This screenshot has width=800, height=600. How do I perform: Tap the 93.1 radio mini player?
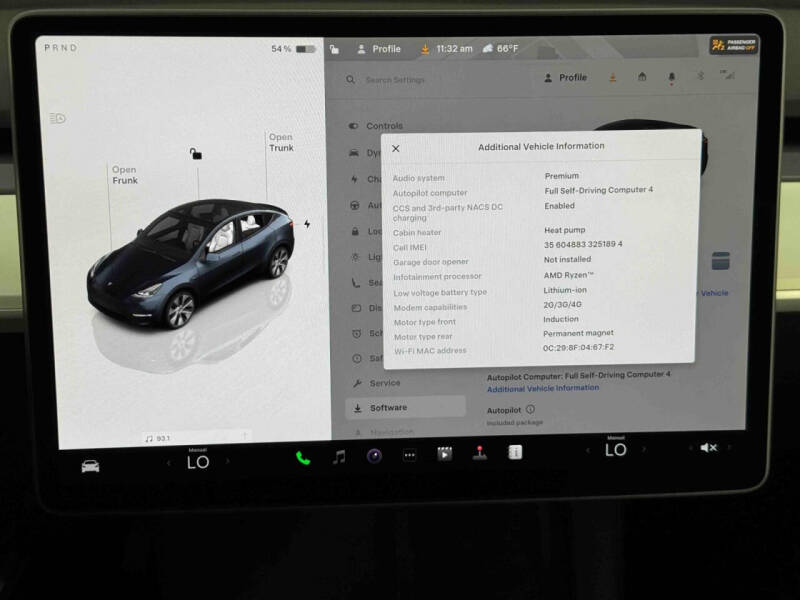coord(196,438)
